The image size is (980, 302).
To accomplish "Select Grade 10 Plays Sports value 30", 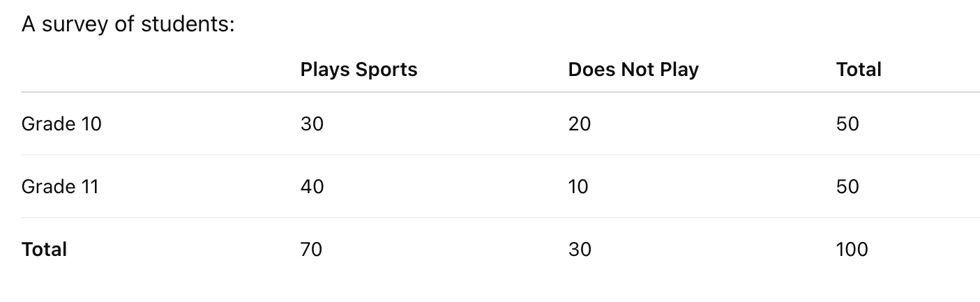I will (312, 124).
